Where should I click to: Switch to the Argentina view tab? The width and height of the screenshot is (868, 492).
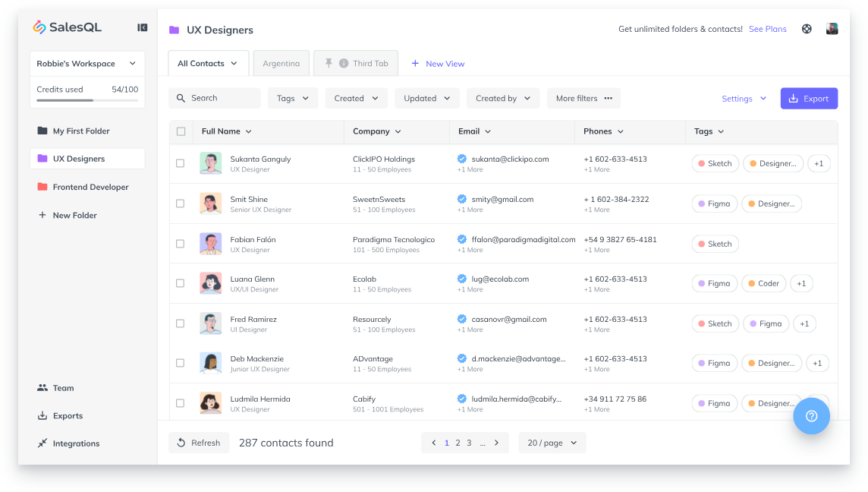tap(281, 63)
